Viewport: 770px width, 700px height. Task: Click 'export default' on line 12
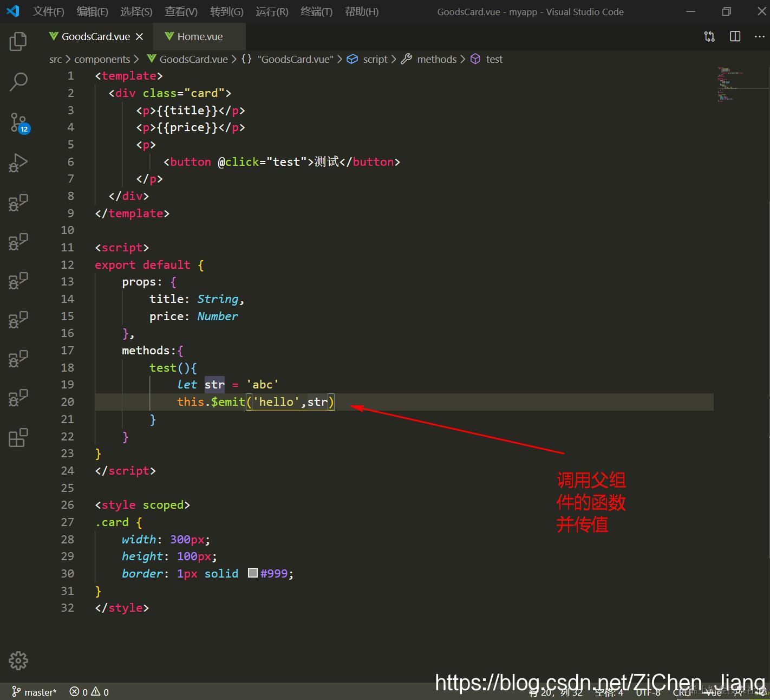coord(142,265)
